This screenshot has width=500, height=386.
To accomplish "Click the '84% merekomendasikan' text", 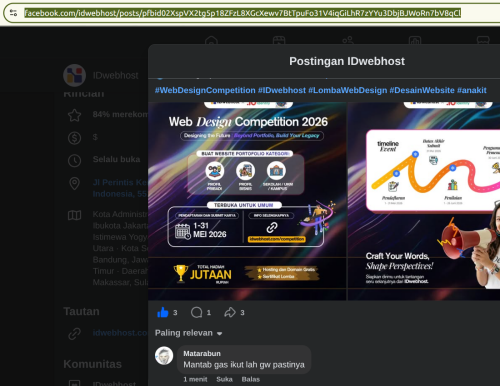I will click(120, 114).
